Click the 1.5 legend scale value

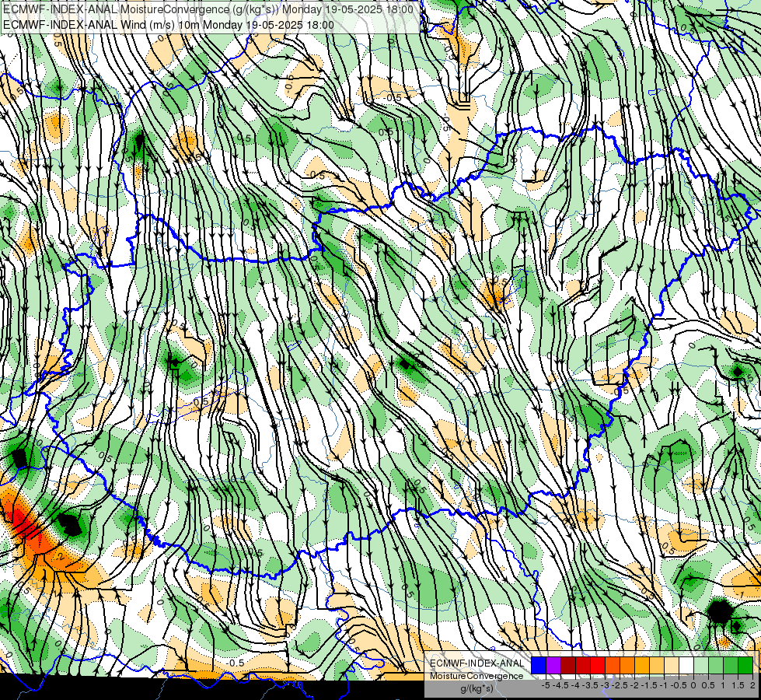[738, 685]
